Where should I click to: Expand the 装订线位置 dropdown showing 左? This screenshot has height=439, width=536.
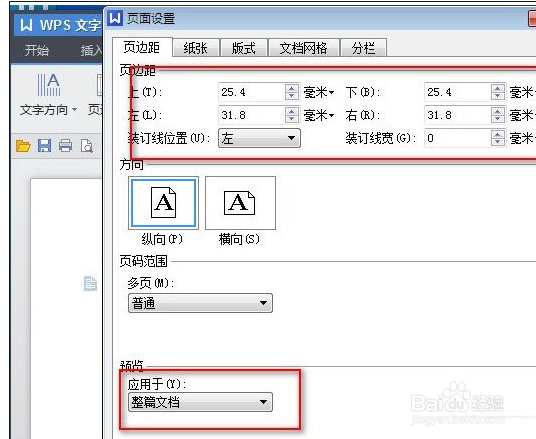click(x=259, y=138)
